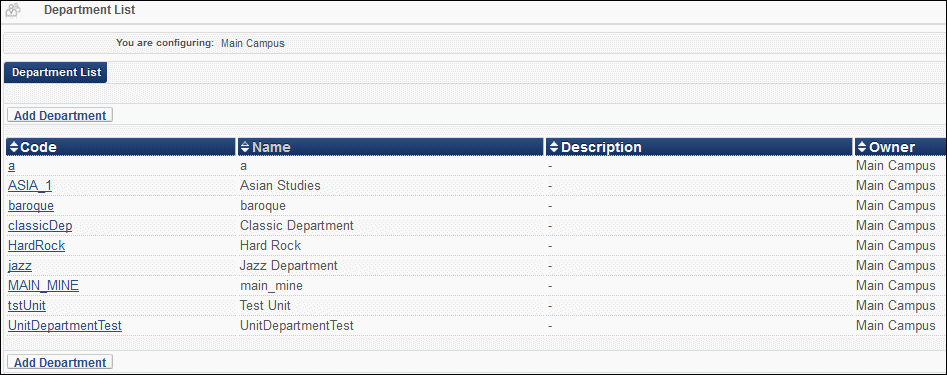
Task: Click the Code column header
Action: click(x=121, y=147)
